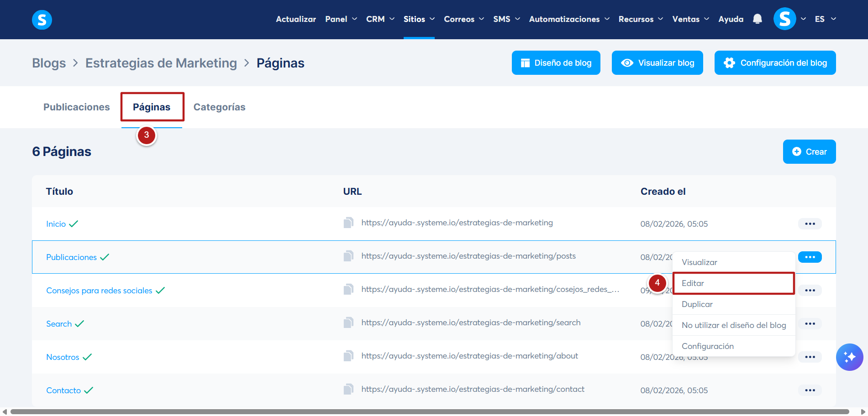Close actions menu for Publicaciones row
The image size is (868, 416).
click(810, 257)
